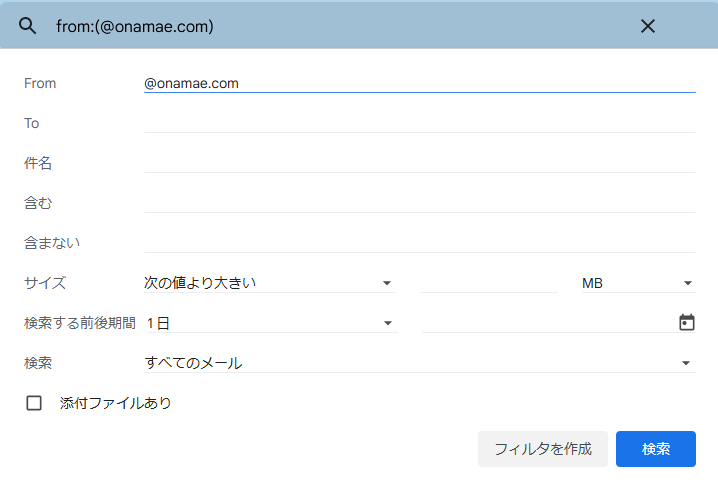The width and height of the screenshot is (718, 486).
Task: Click the 添付ファイルあり label text
Action: coord(115,403)
